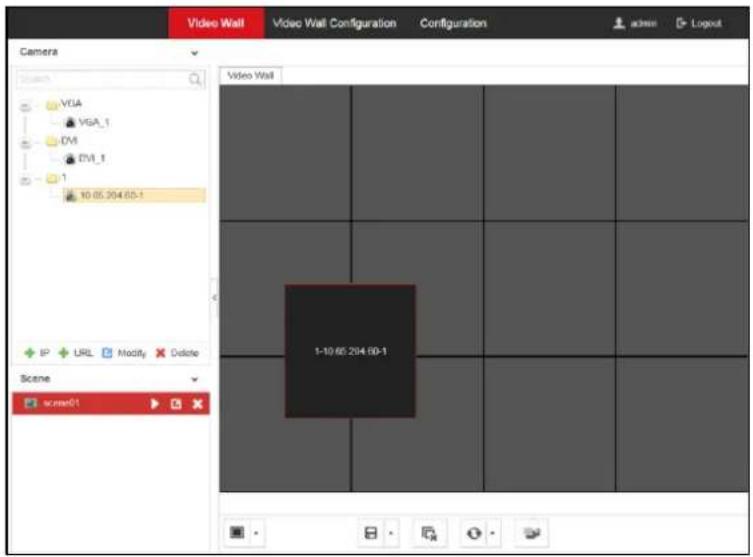Click the camera toolbar icon at the right

point(532,533)
